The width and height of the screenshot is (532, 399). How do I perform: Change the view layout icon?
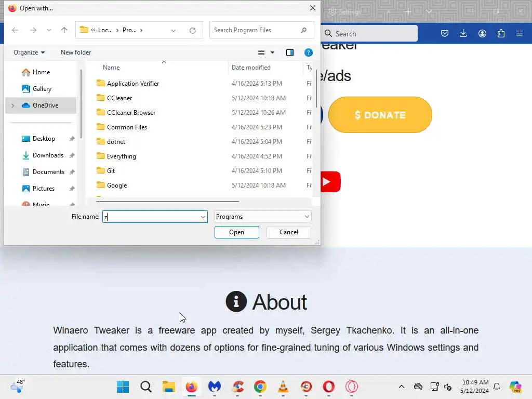coord(261,52)
